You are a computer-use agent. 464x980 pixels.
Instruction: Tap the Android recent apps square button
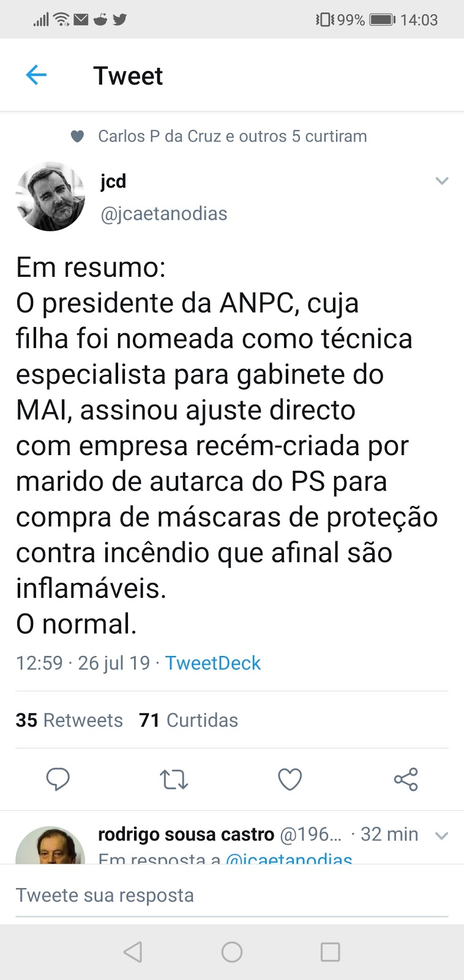point(331,952)
